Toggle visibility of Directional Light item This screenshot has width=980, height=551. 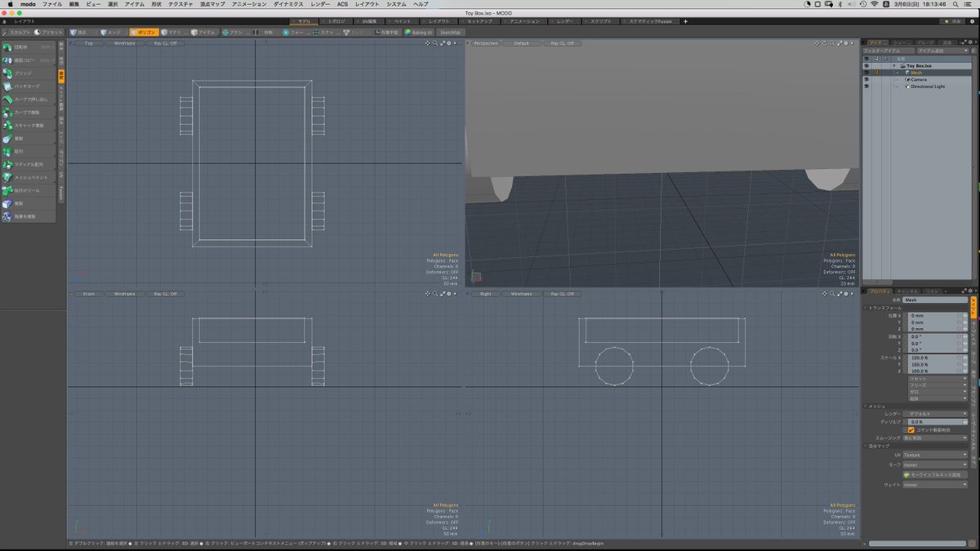tap(866, 86)
